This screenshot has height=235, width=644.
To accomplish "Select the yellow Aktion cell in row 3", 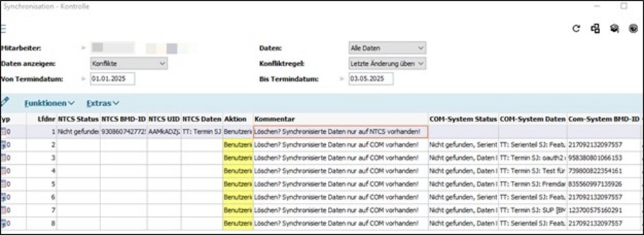I will click(238, 158).
